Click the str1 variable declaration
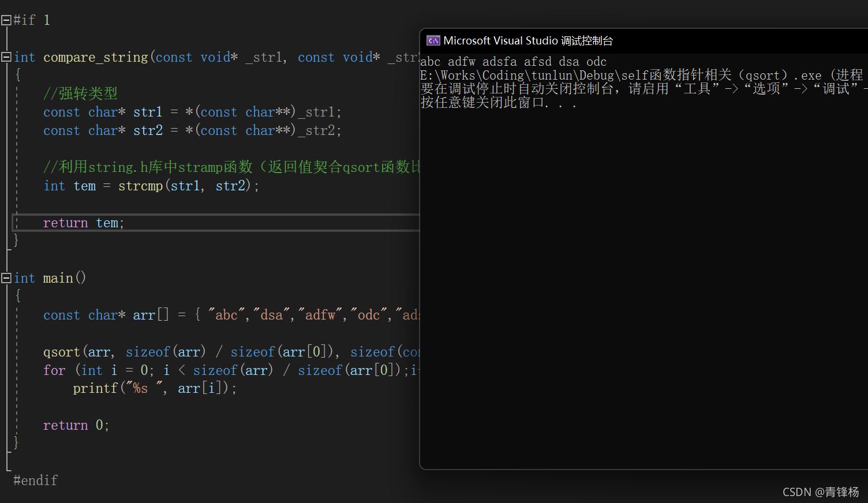The height and width of the screenshot is (503, 868). (x=148, y=112)
